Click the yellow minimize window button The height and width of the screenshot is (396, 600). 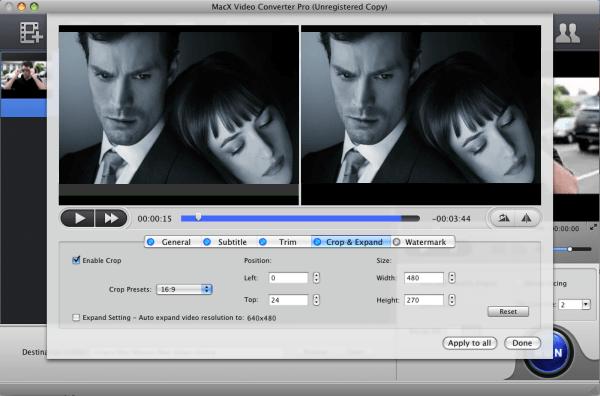point(21,7)
